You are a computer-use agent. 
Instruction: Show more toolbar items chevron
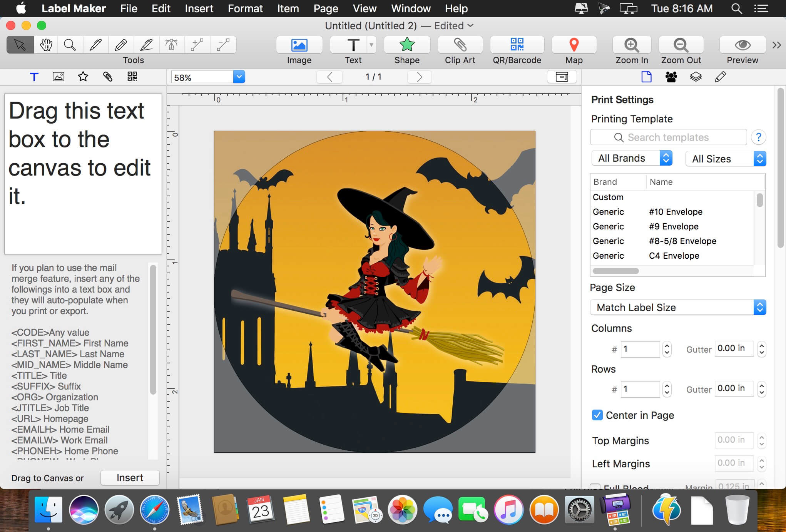(x=776, y=45)
